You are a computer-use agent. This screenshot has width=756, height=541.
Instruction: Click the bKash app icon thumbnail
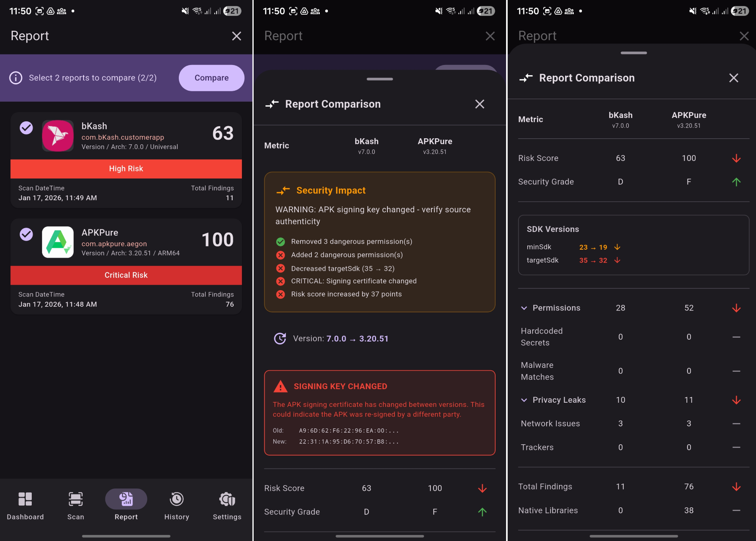[x=58, y=136]
